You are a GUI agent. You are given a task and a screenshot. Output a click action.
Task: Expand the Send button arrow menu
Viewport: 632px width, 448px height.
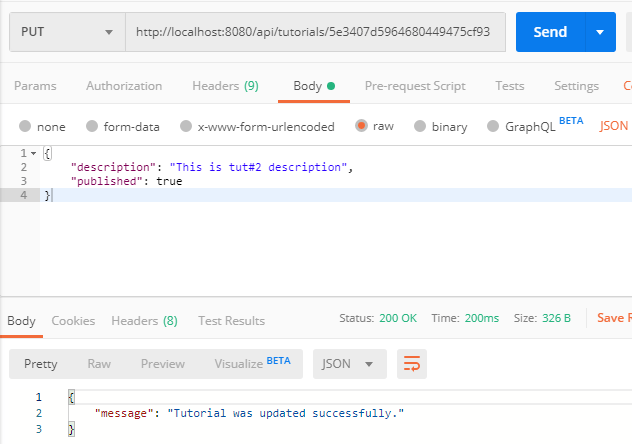[600, 32]
